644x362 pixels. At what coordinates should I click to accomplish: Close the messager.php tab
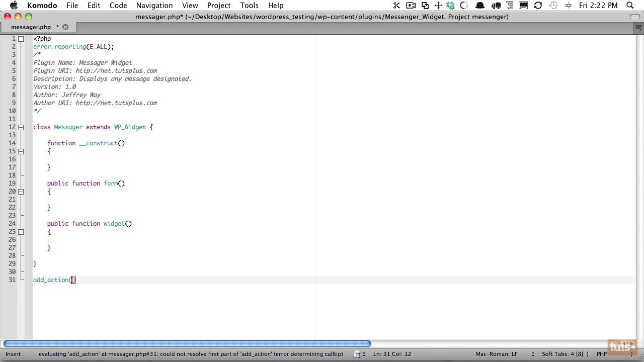tap(65, 27)
